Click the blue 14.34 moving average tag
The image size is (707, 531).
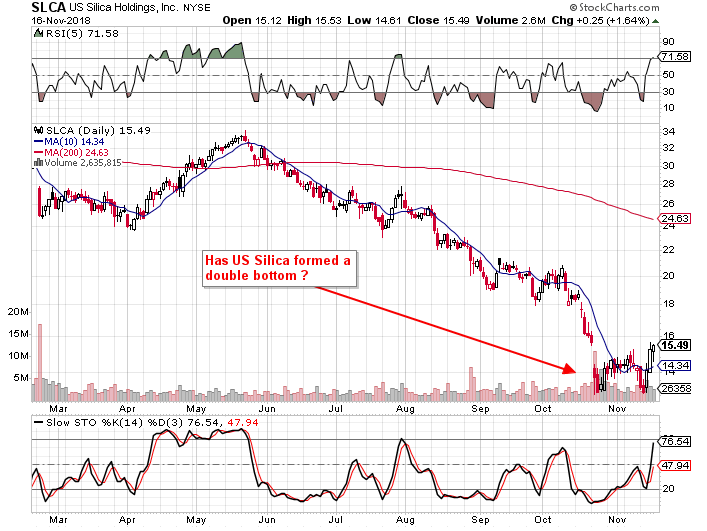pos(675,366)
